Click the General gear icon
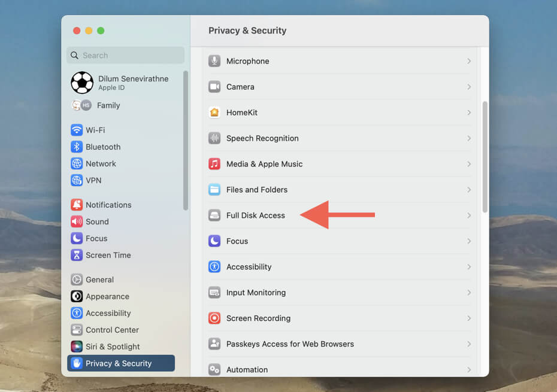The width and height of the screenshot is (557, 392). click(77, 279)
